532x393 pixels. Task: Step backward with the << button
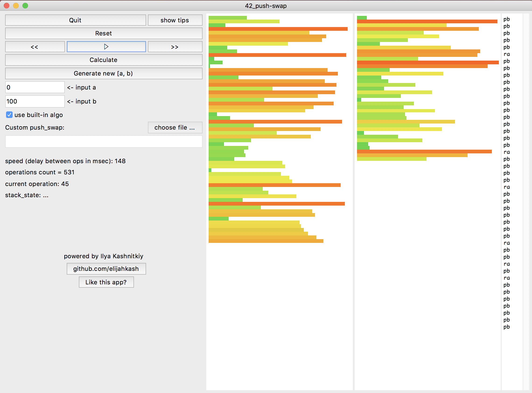tap(35, 47)
